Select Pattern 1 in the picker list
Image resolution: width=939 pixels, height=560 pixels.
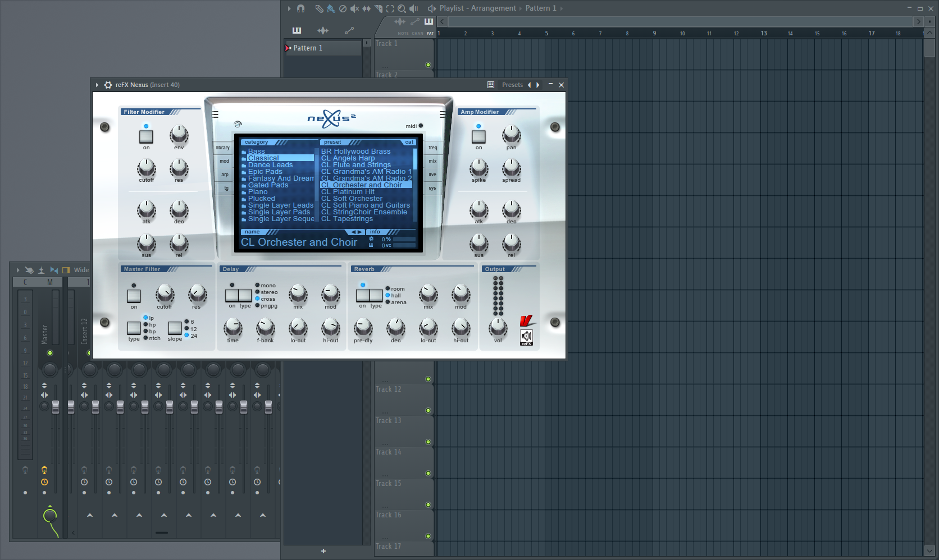pos(323,48)
